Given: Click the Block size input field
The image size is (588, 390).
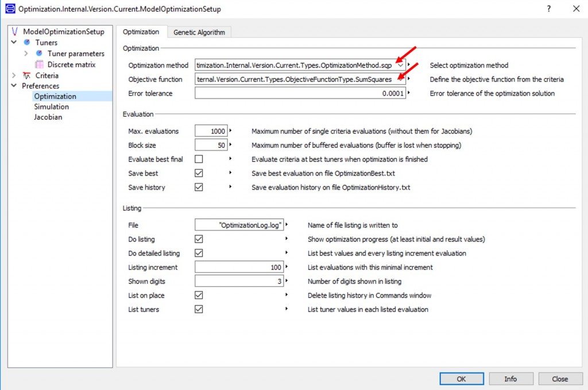Looking at the screenshot, I should (x=211, y=145).
